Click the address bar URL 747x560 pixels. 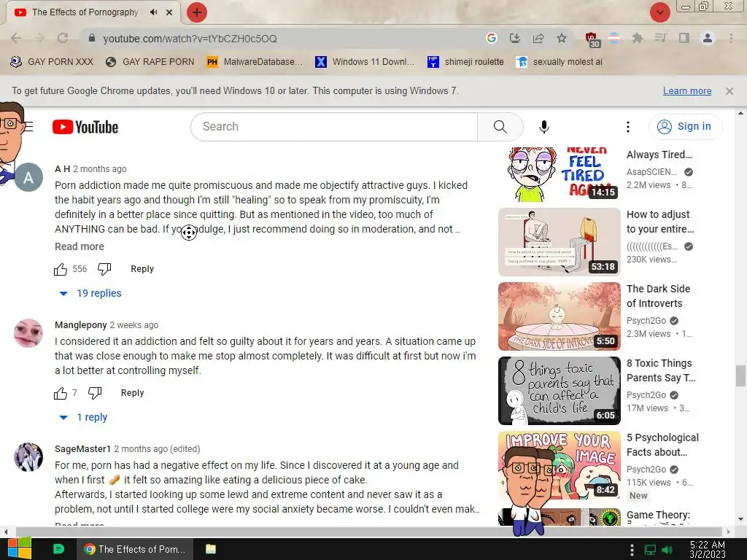coord(190,39)
